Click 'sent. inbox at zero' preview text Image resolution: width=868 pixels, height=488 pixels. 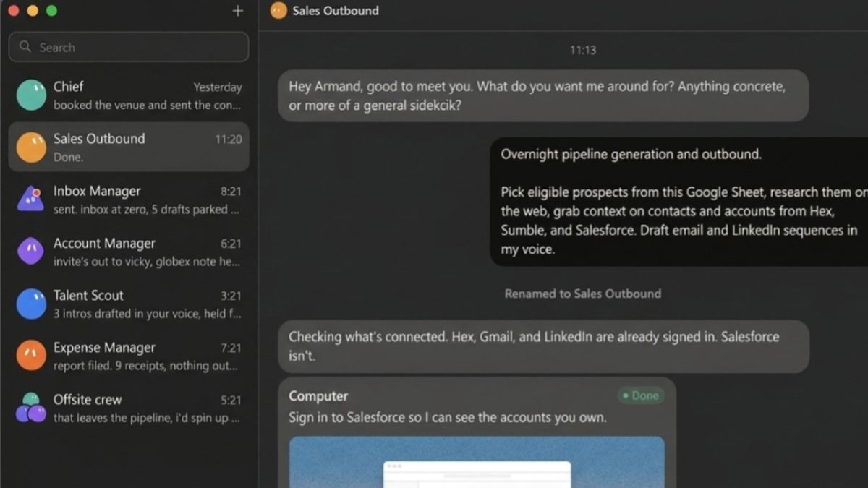pyautogui.click(x=146, y=210)
